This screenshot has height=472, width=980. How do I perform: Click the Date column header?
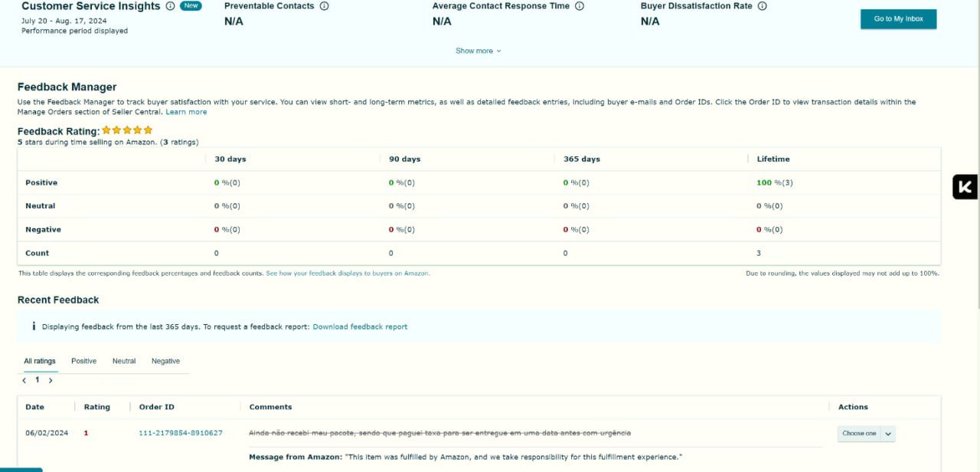(34, 407)
